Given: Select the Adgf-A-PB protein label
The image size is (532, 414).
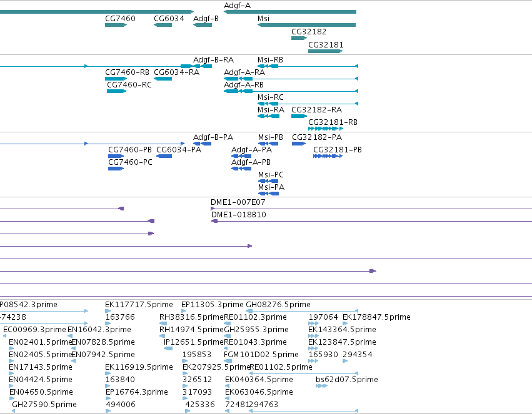Looking at the screenshot, I should (251, 162).
